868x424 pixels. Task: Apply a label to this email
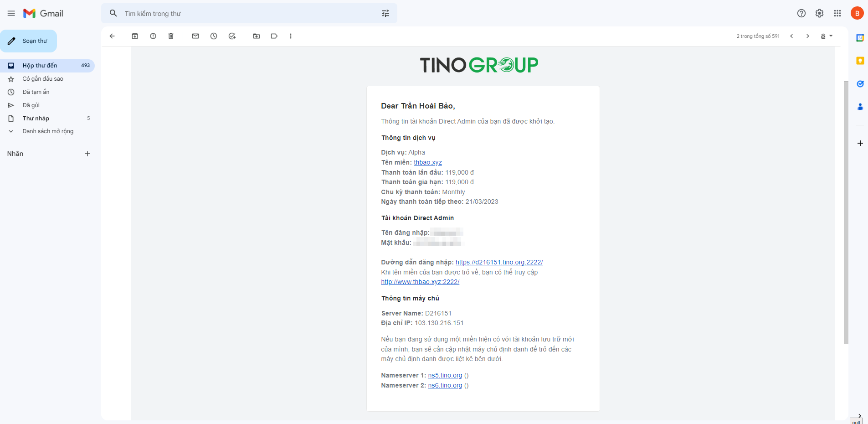tap(274, 36)
